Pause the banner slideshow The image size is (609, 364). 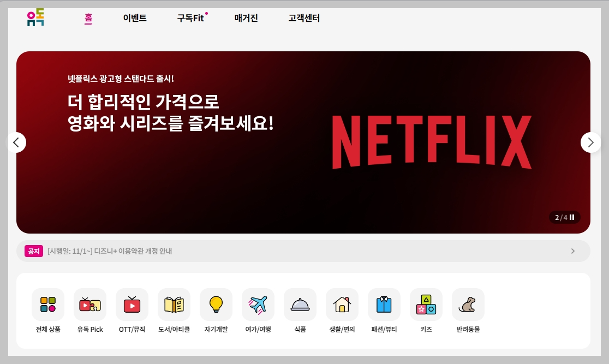pyautogui.click(x=572, y=217)
